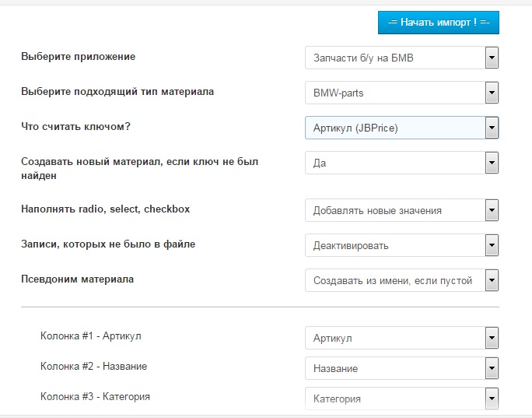Open the 'Добавлять новые значения' dropdown arrow

click(x=491, y=210)
